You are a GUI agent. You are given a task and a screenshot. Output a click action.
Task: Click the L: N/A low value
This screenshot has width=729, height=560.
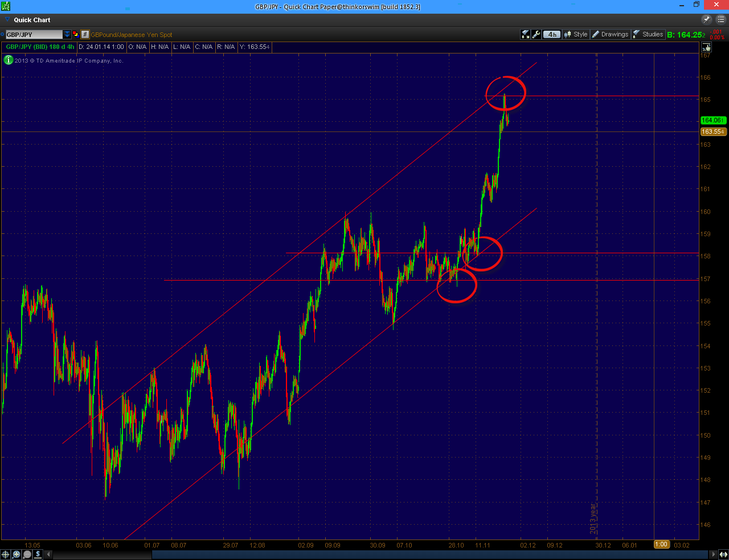[x=182, y=47]
